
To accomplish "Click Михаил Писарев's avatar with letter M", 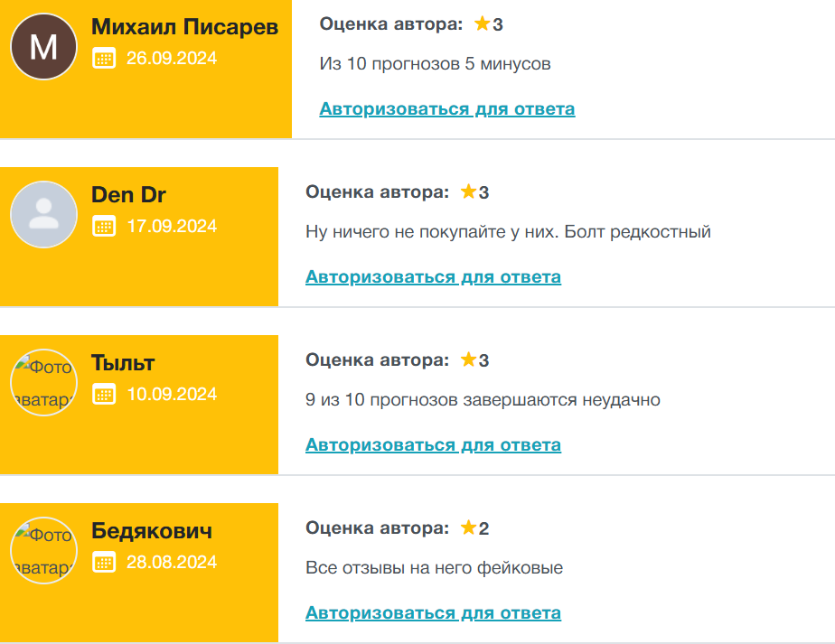I will tap(42, 45).
